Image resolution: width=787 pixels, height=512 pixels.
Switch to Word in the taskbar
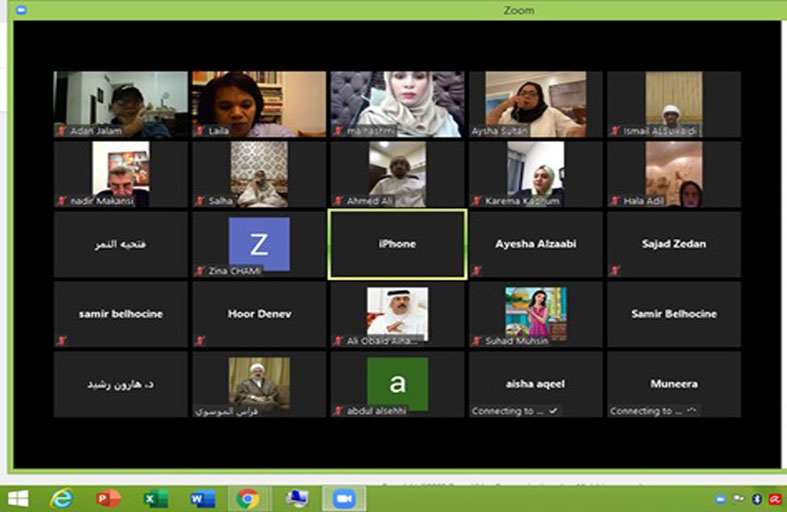pyautogui.click(x=202, y=498)
